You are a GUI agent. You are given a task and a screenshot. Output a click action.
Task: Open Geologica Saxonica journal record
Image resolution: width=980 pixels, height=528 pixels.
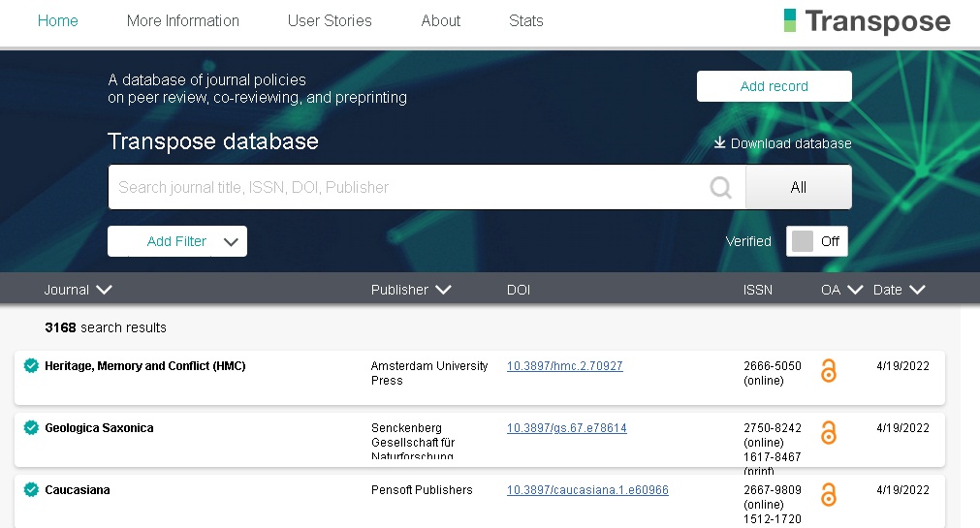(100, 427)
